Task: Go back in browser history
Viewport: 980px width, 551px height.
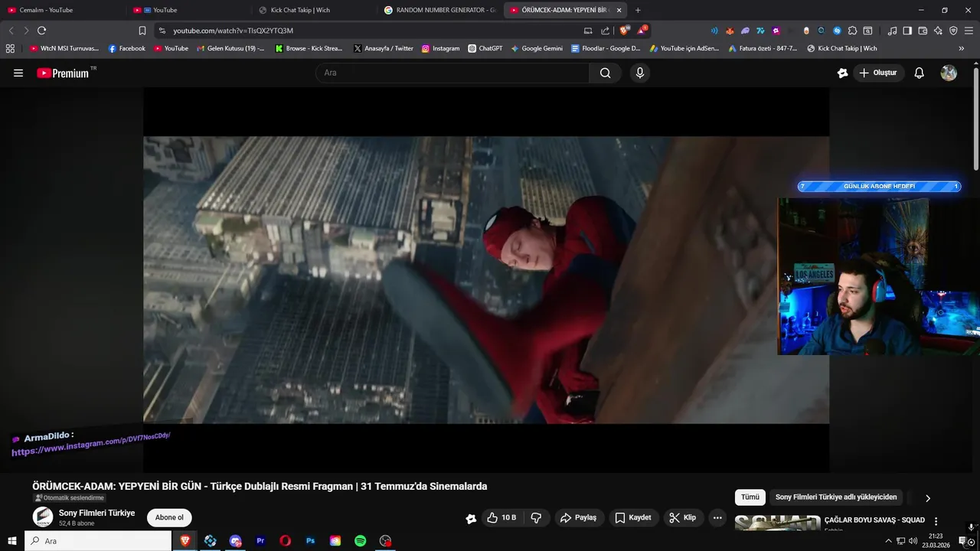Action: 11,31
